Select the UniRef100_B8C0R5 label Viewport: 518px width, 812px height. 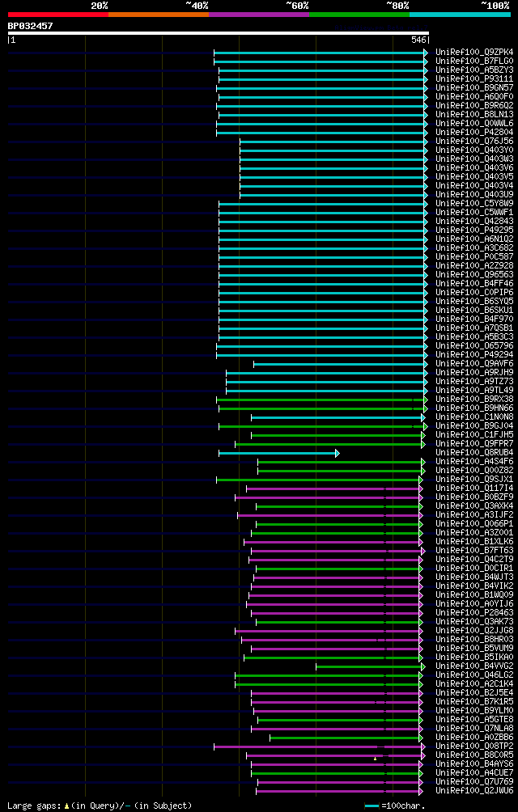(x=474, y=755)
